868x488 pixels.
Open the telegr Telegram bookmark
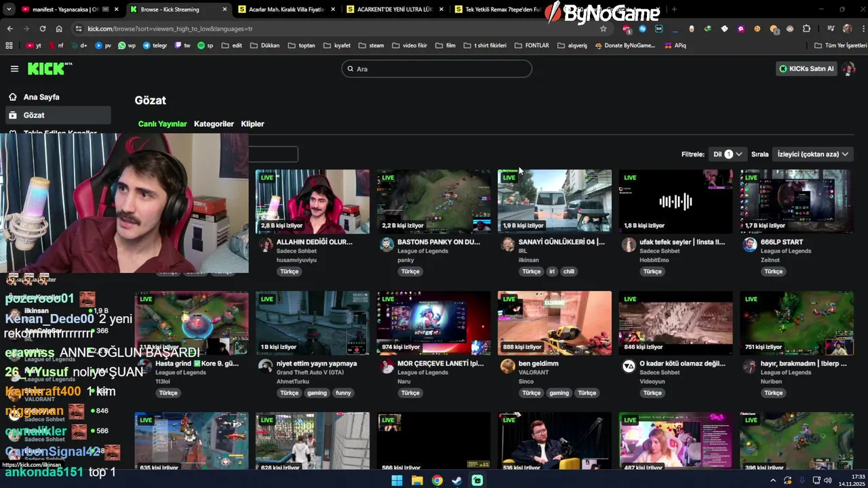(155, 45)
